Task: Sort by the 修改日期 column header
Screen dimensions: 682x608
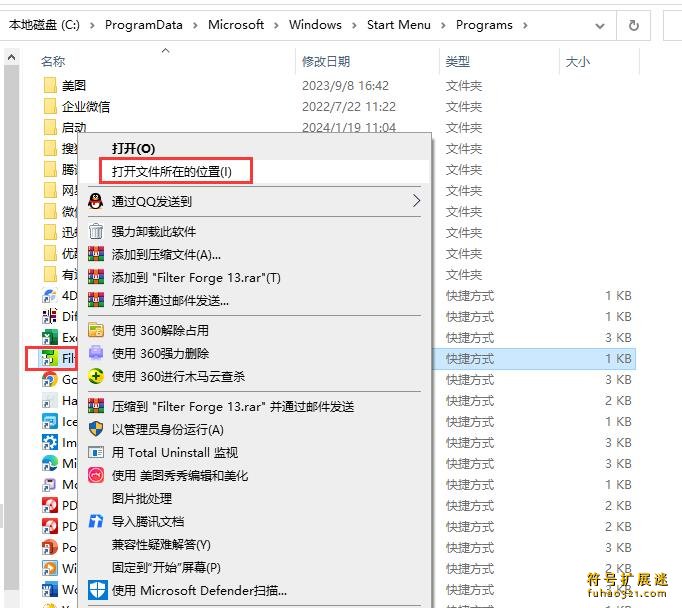Action: click(x=326, y=62)
